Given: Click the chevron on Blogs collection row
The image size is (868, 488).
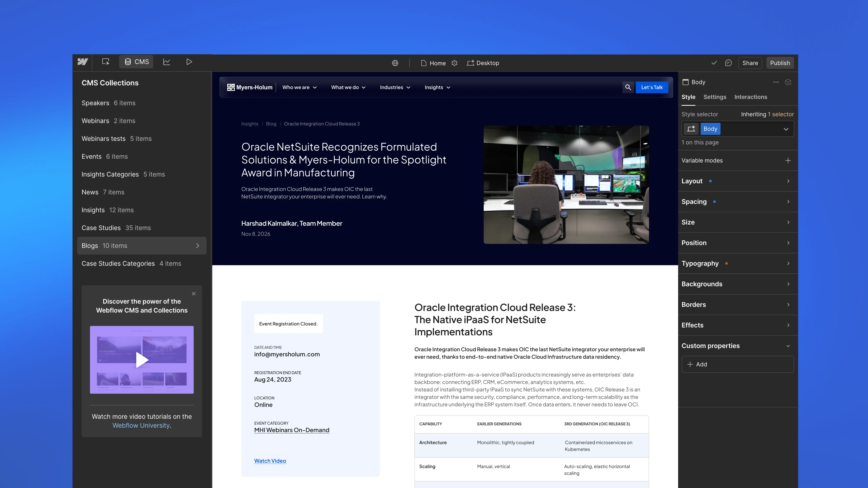Looking at the screenshot, I should [x=198, y=246].
